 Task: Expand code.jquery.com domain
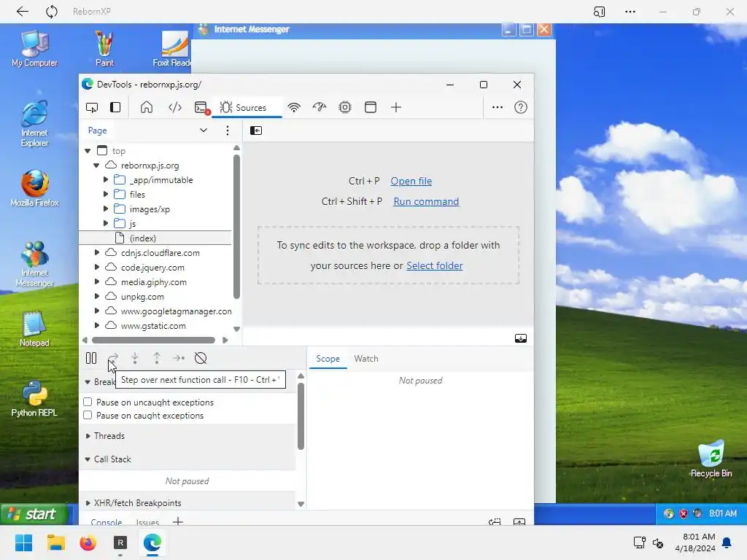97,267
